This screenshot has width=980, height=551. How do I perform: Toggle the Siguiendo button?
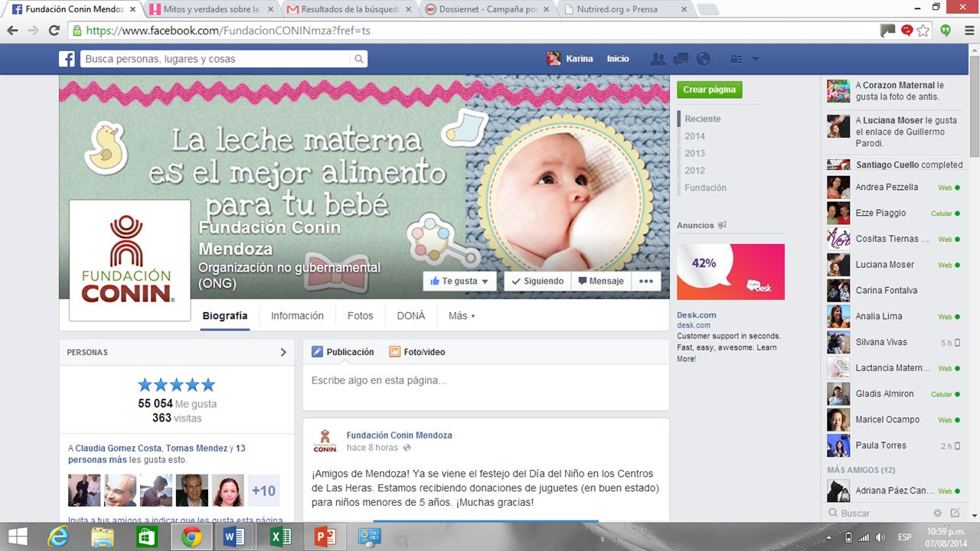(537, 281)
